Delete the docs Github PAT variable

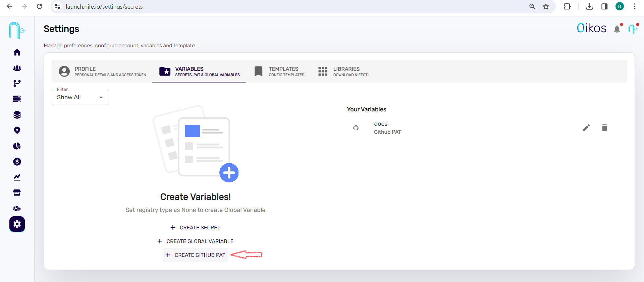click(x=604, y=128)
